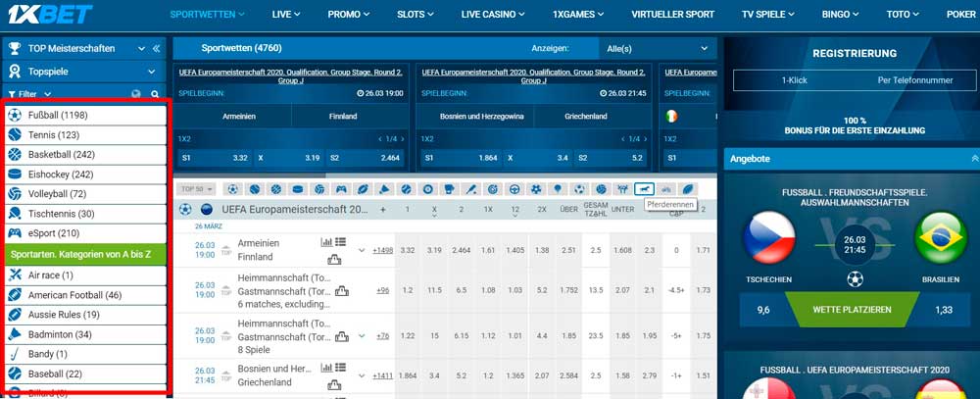The image size is (980, 399).
Task: Open list view icon for Bosnien–Griechenland match
Action: coord(341,368)
